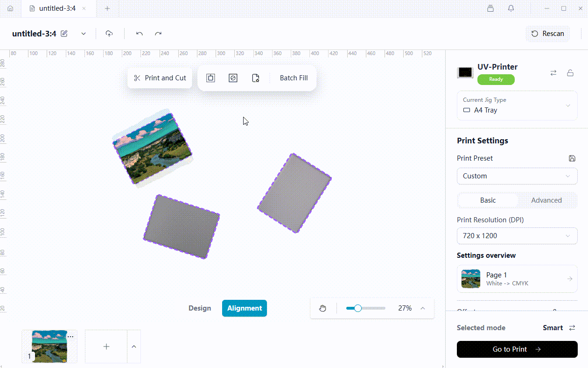Click the Ready status badge

(496, 79)
